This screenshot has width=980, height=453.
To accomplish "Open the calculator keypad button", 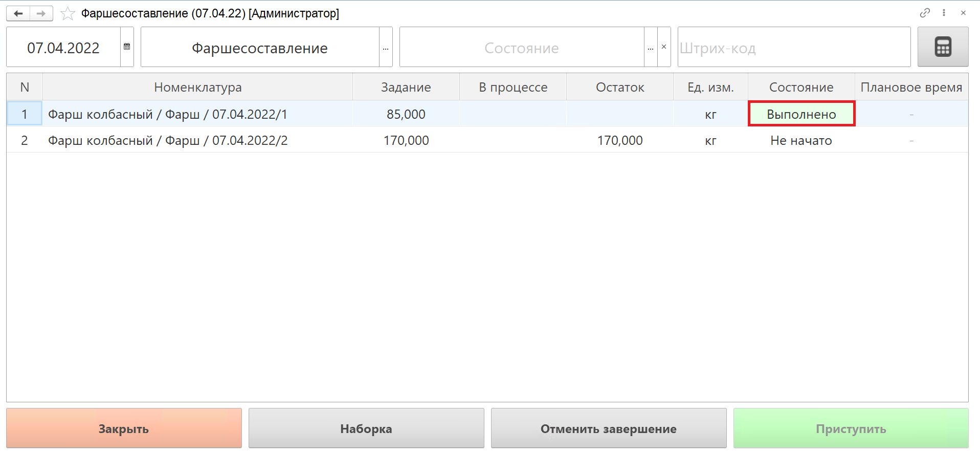I will point(943,47).
